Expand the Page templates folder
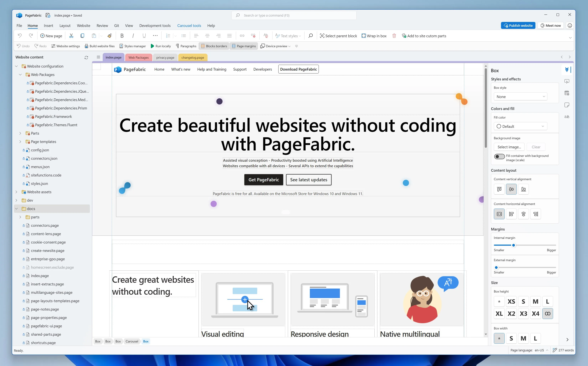Image resolution: width=588 pixels, height=366 pixels. (20, 142)
